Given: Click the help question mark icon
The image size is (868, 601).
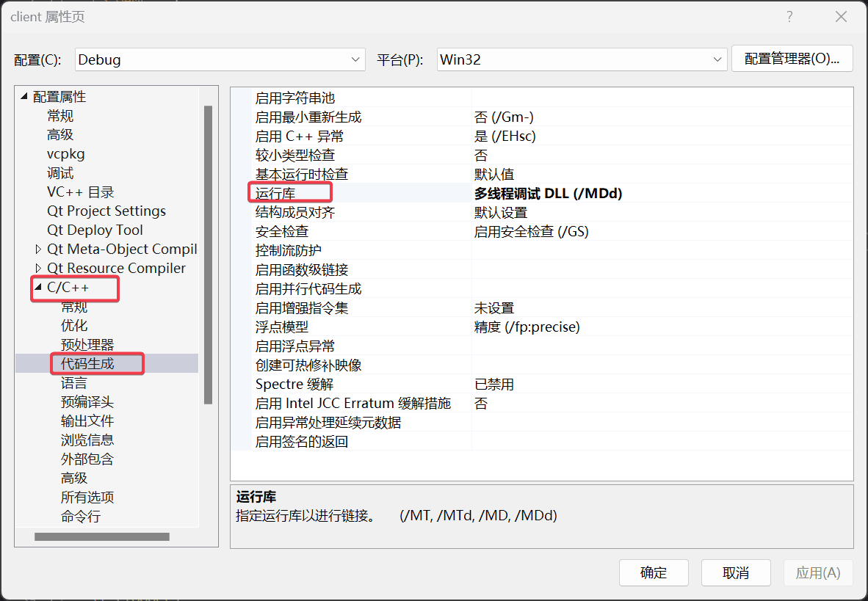Looking at the screenshot, I should [789, 17].
